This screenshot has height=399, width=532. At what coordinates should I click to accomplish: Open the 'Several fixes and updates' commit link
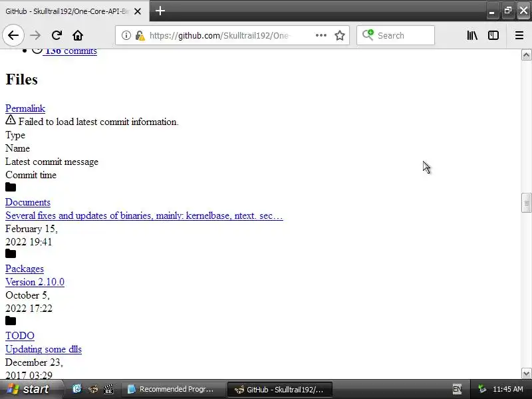pyautogui.click(x=144, y=215)
